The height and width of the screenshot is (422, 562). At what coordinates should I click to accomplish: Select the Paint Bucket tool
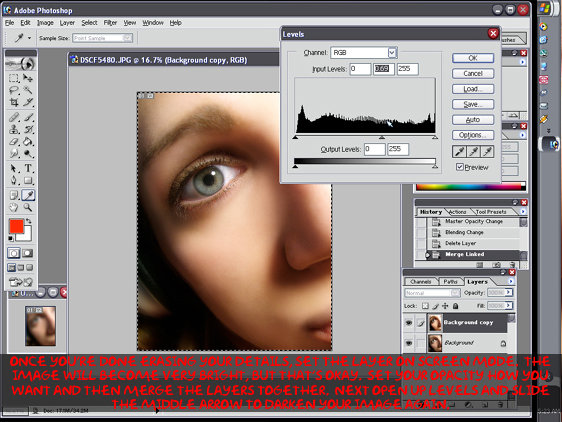coord(28,141)
